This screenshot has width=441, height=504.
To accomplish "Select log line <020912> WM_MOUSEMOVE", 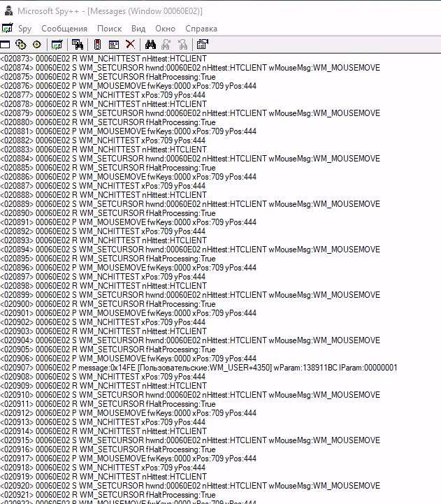I will point(129,413).
